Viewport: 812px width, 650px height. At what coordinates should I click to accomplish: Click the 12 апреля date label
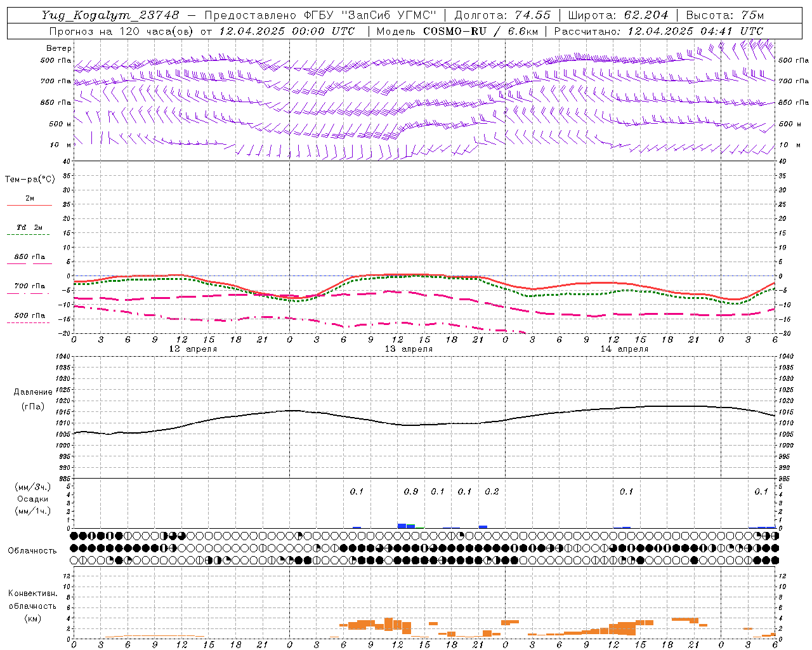point(193,349)
